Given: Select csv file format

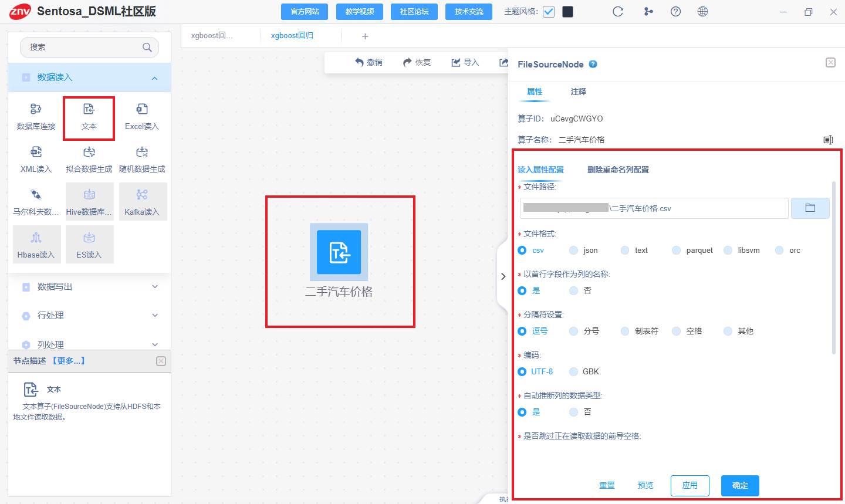Looking at the screenshot, I should pyautogui.click(x=522, y=251).
